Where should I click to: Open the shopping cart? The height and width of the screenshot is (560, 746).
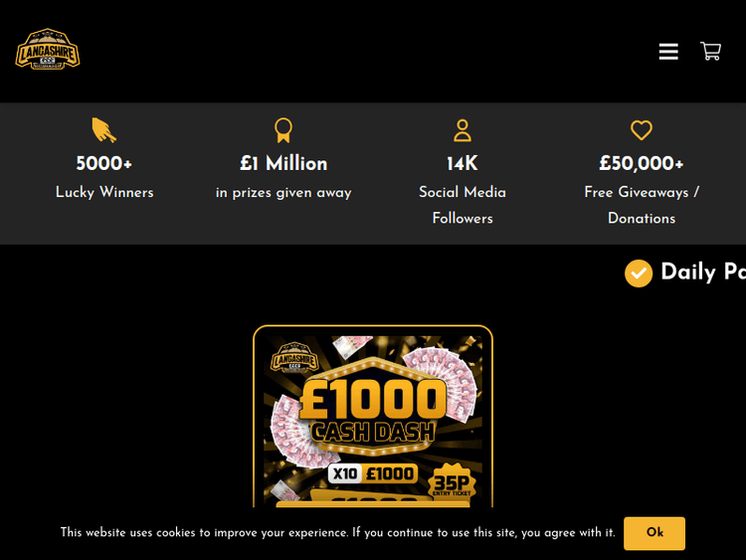point(710,51)
